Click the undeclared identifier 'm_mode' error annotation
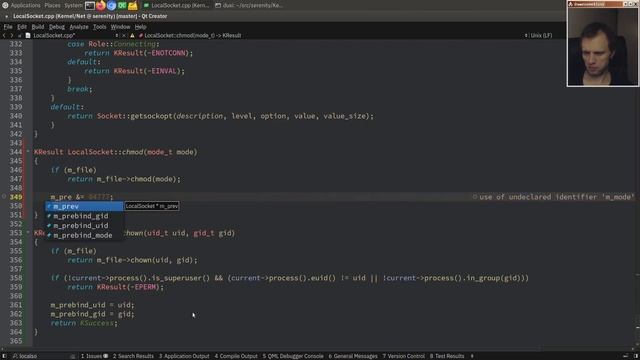 [553, 197]
